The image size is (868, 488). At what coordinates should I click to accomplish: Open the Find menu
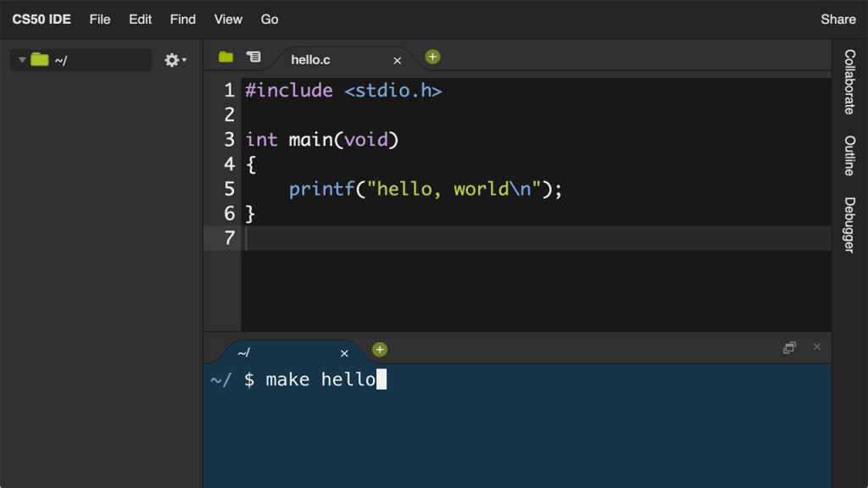click(183, 19)
